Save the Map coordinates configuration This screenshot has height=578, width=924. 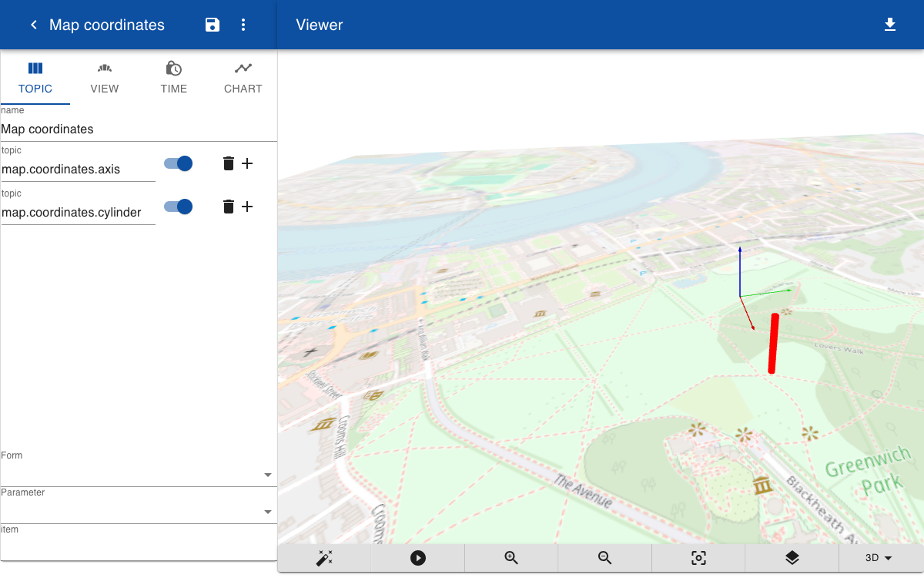pyautogui.click(x=213, y=25)
